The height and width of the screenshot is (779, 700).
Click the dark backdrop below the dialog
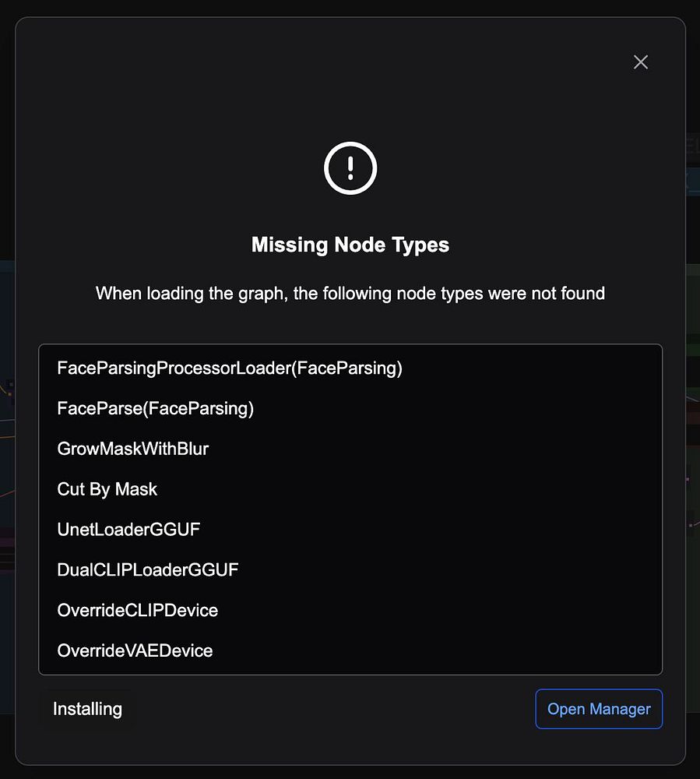click(x=350, y=772)
